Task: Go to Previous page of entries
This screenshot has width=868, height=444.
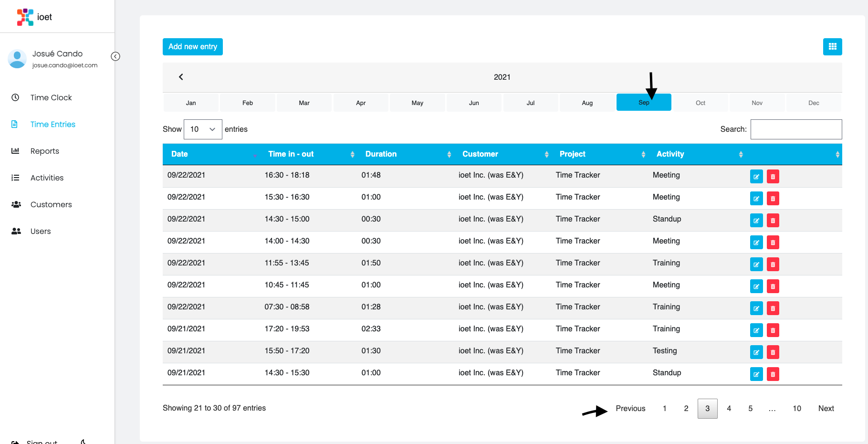Action: point(630,409)
